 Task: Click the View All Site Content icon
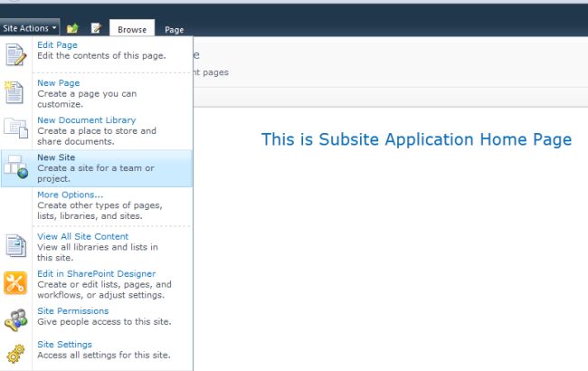point(15,246)
